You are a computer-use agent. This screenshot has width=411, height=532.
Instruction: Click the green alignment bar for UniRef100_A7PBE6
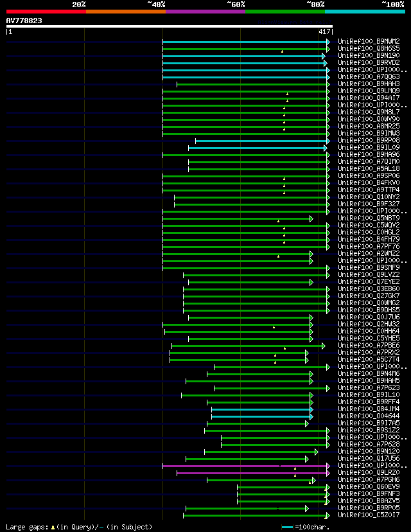[247, 346]
